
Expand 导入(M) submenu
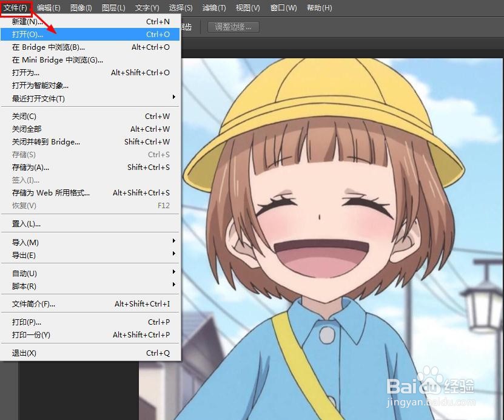tap(90, 242)
